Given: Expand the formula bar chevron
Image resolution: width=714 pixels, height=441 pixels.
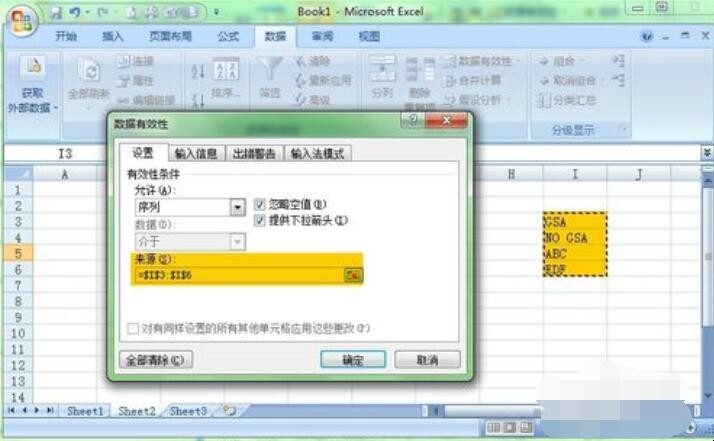Looking at the screenshot, I should click(x=707, y=153).
